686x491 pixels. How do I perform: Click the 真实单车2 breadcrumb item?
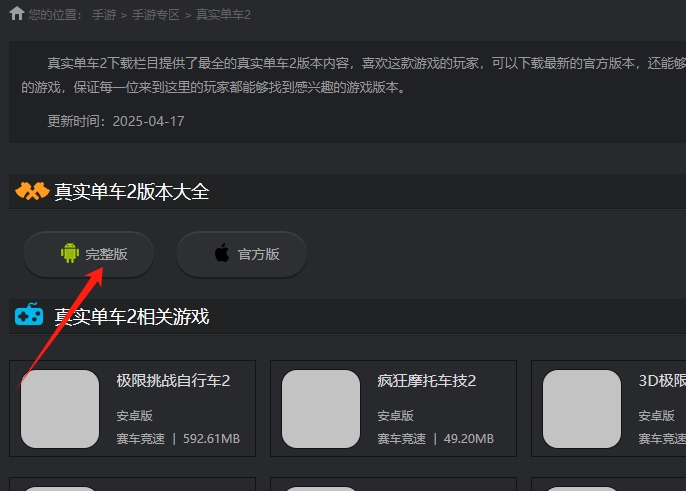tap(223, 15)
